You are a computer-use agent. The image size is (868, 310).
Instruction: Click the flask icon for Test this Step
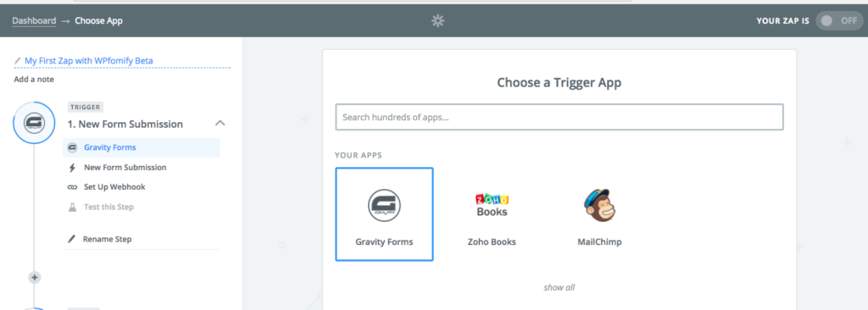pyautogui.click(x=72, y=208)
